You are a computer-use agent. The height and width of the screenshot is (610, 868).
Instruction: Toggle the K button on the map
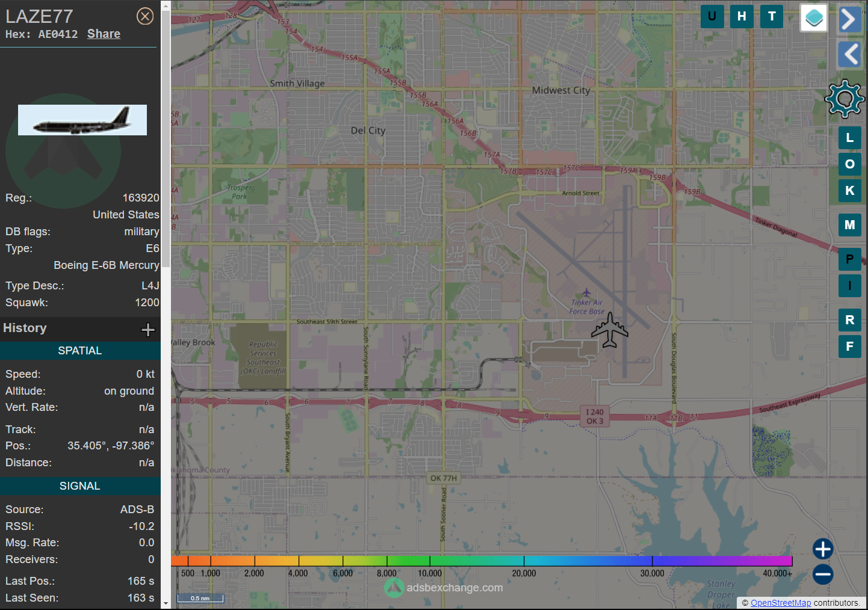coord(850,191)
